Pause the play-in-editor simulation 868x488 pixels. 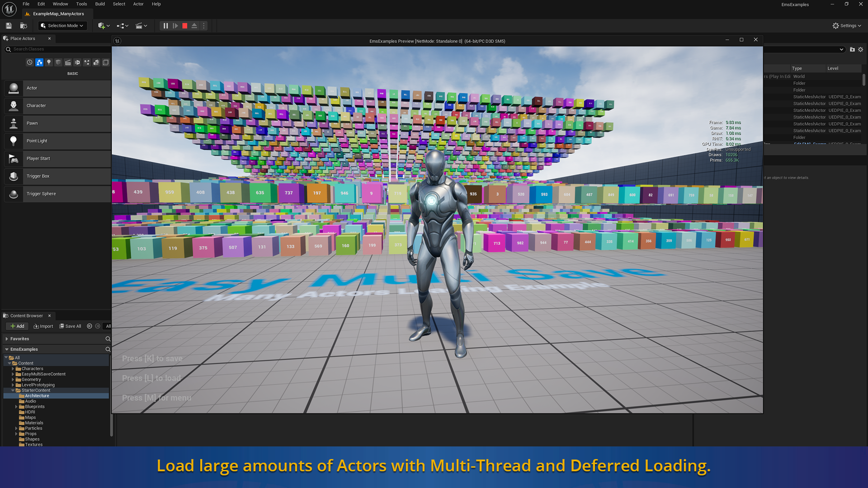click(x=165, y=26)
